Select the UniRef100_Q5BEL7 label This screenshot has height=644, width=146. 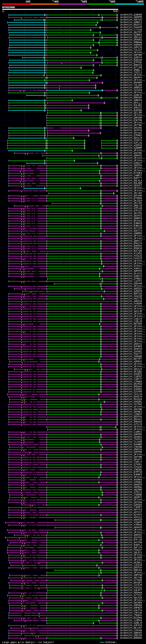point(131,70)
